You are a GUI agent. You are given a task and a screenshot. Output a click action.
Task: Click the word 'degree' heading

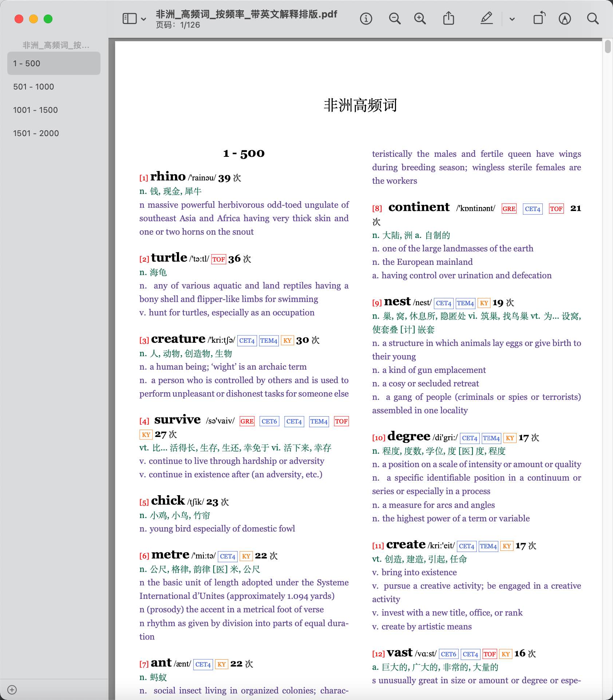409,436
